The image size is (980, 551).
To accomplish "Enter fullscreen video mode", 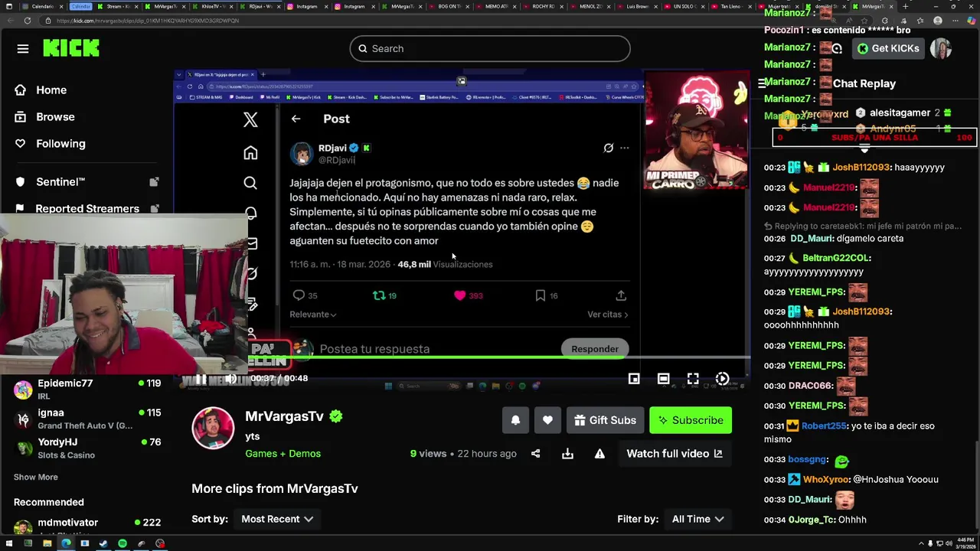I will point(693,379).
